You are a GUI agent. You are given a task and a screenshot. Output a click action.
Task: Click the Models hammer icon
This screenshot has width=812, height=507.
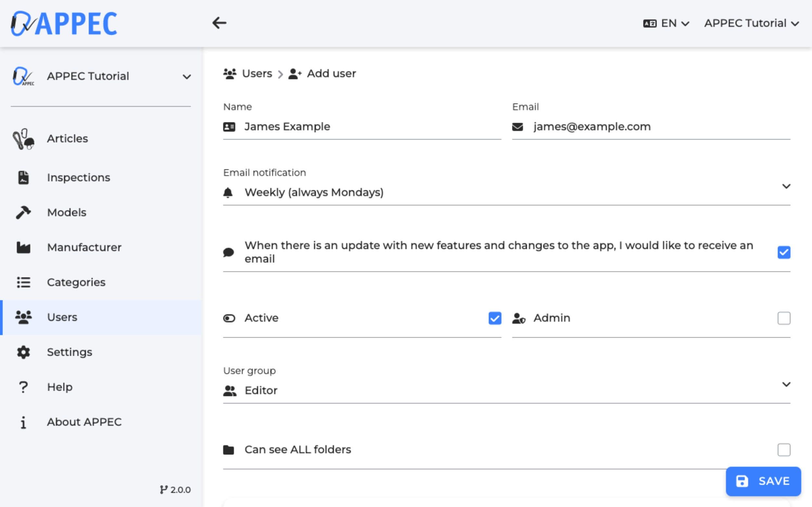tap(23, 213)
